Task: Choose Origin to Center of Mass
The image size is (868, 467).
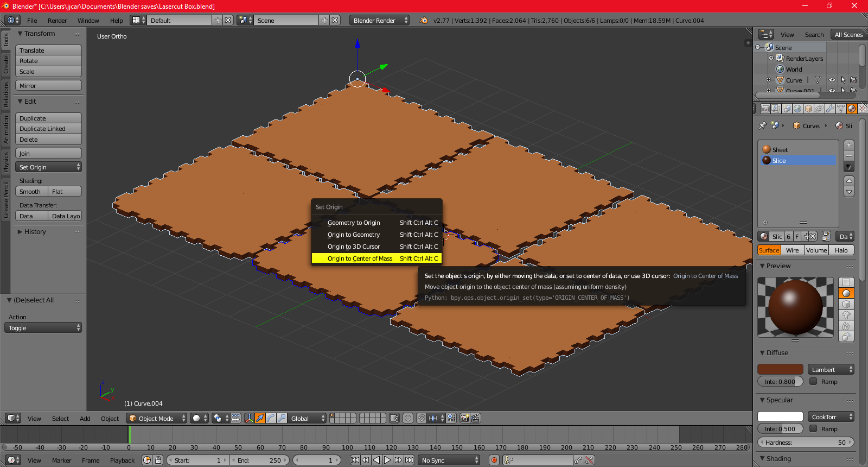Action: click(x=376, y=258)
